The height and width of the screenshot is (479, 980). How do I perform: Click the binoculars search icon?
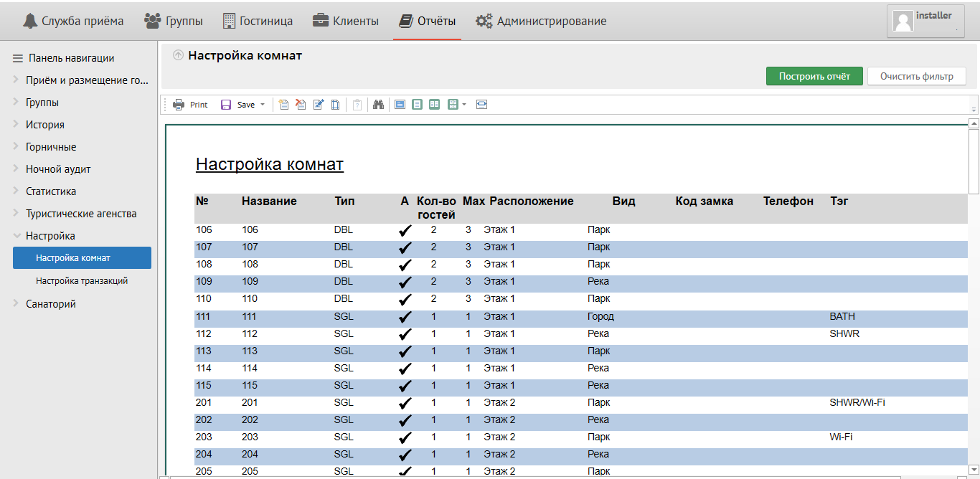click(x=378, y=105)
